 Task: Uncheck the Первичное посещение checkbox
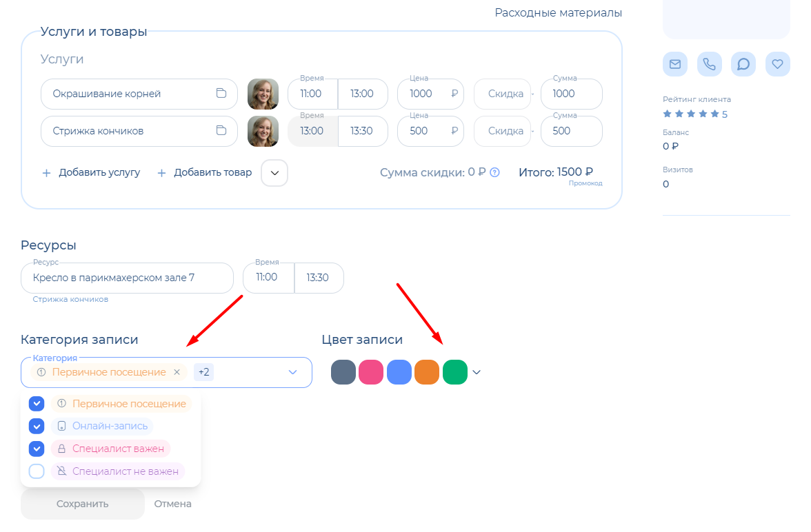37,404
